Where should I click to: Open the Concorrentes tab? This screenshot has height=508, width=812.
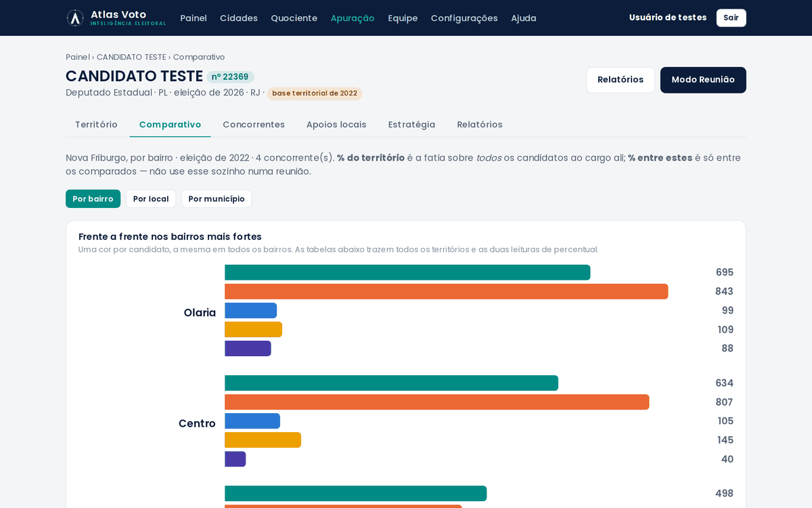point(254,125)
